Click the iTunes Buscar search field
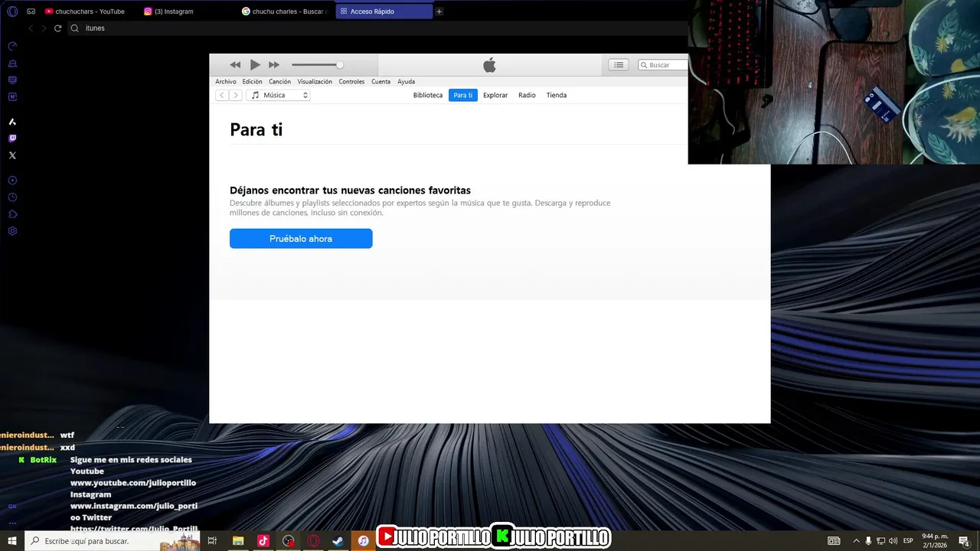 [x=663, y=65]
